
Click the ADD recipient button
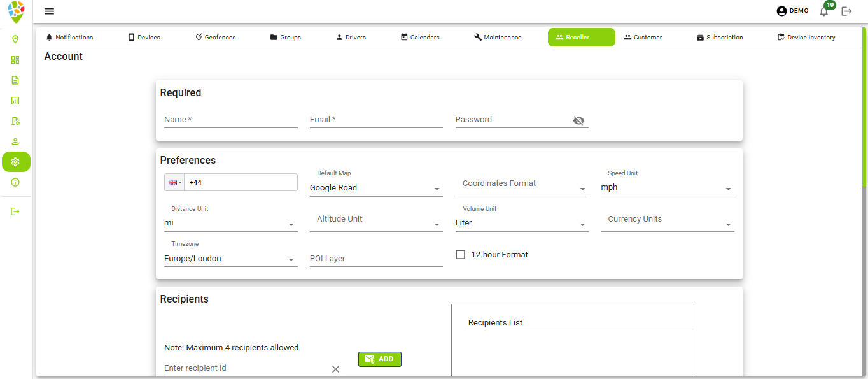pos(379,359)
